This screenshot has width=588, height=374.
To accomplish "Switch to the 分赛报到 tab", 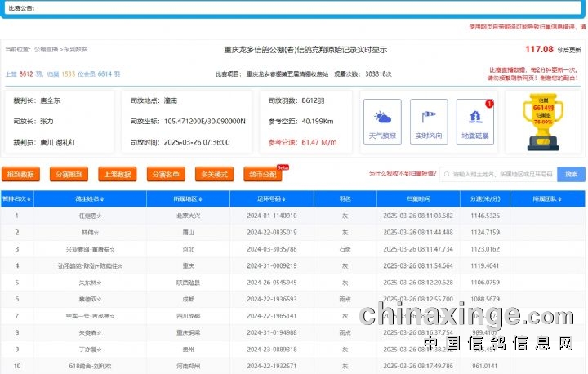I will point(68,175).
